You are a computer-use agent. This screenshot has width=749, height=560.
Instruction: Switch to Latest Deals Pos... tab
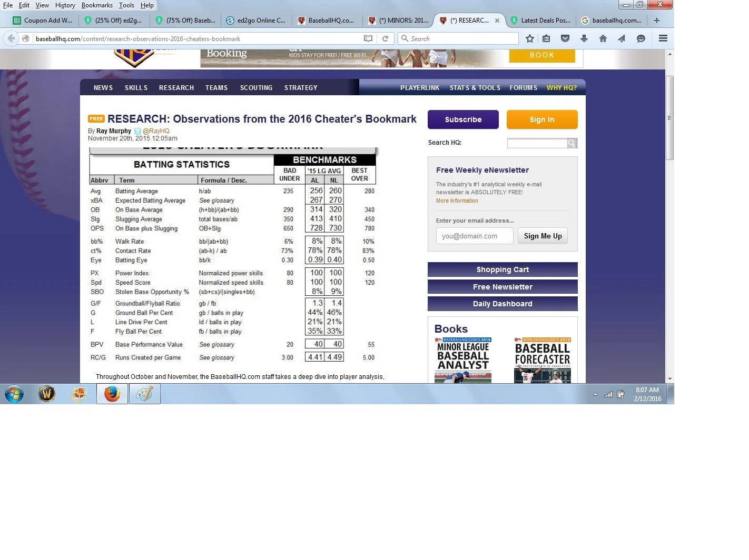point(540,21)
